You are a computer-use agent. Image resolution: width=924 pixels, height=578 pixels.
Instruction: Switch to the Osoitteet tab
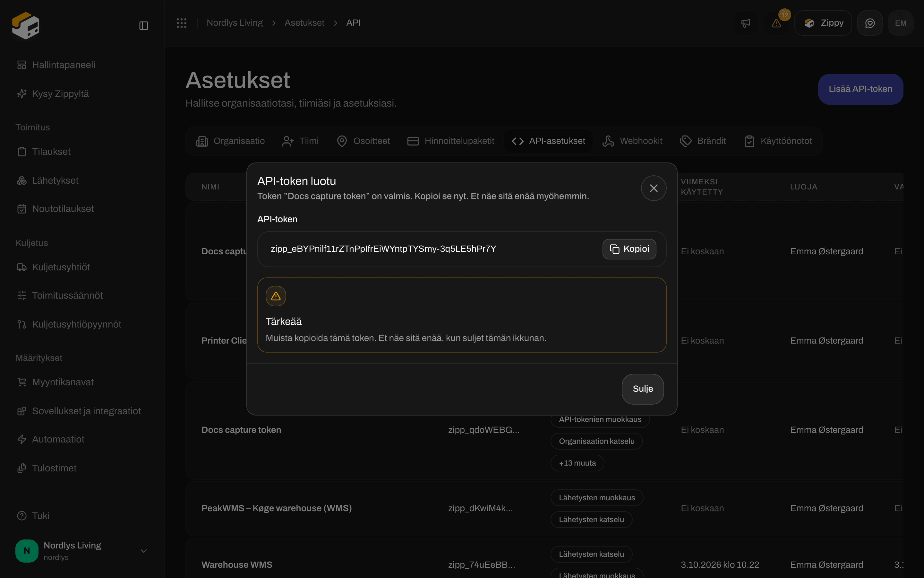[363, 141]
